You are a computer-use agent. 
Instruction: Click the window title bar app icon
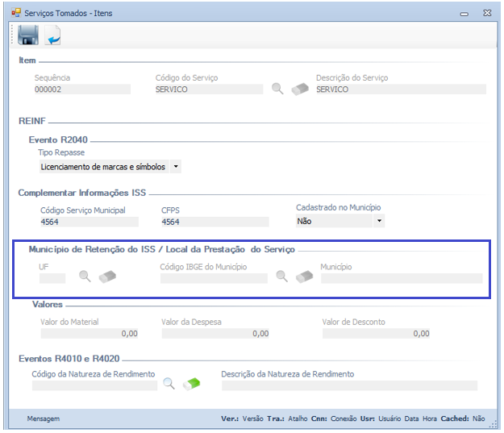click(16, 13)
